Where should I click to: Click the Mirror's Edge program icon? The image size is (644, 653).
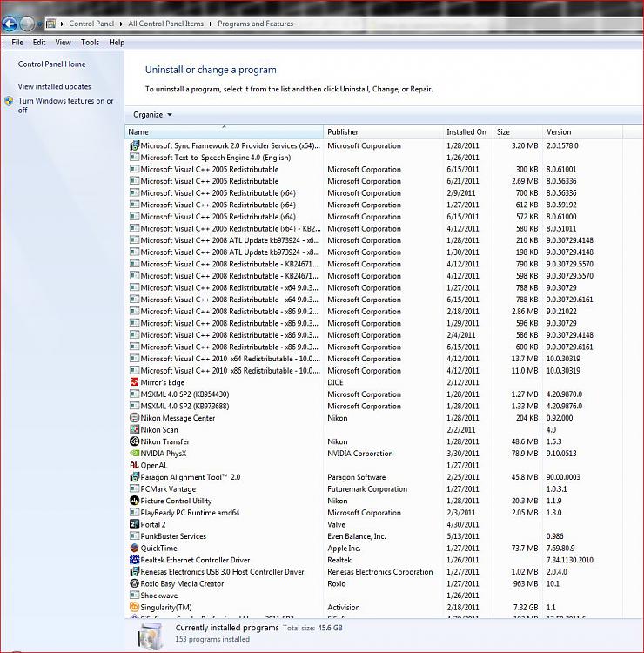[x=134, y=382]
